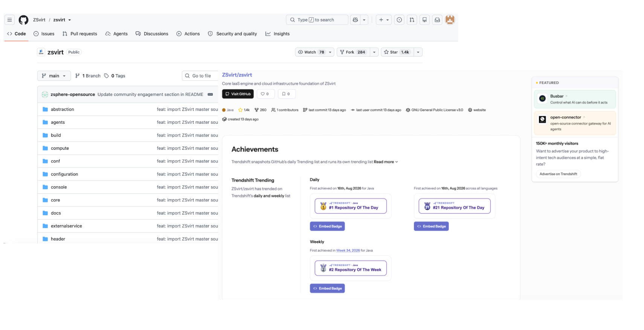644x330 pixels.
Task: Open the Security and quality tab
Action: 232,34
